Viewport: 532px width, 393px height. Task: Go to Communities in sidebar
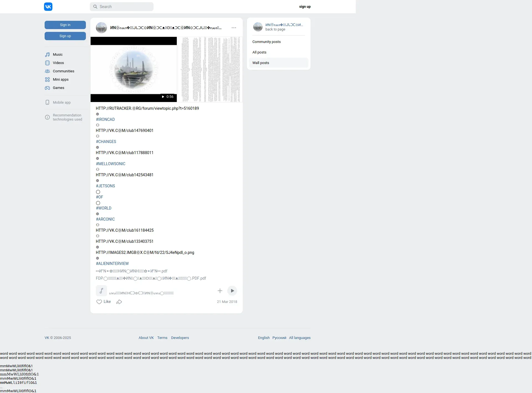63,71
